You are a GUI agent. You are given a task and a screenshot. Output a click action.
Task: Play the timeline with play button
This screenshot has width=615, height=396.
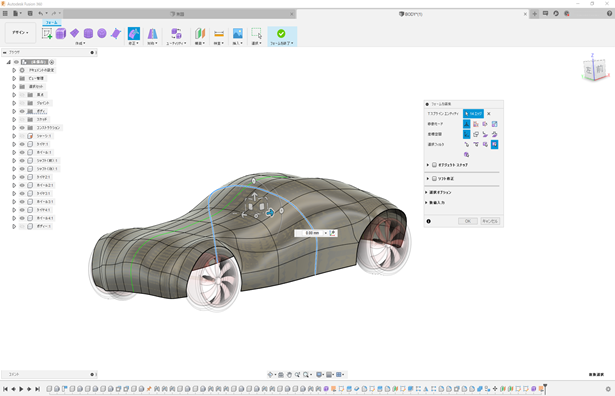click(x=21, y=389)
